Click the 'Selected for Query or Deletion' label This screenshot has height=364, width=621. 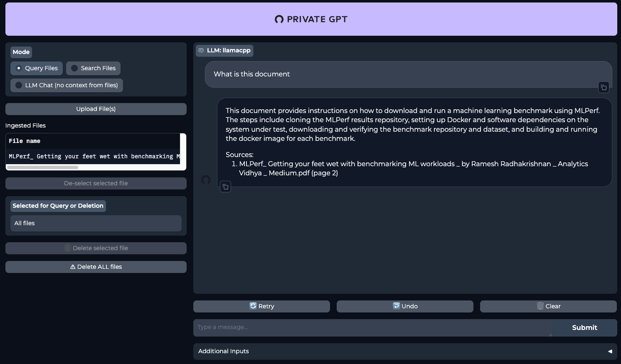click(58, 206)
